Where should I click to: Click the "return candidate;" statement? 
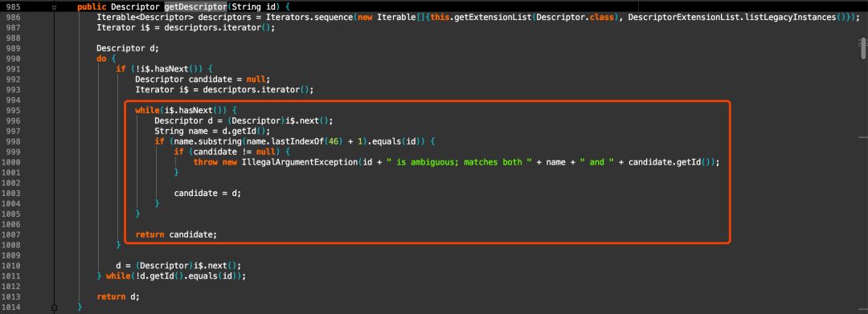(x=176, y=234)
